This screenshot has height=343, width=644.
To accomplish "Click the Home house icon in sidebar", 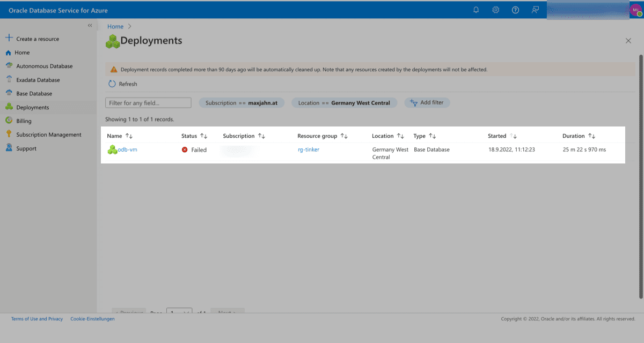I will tap(8, 53).
